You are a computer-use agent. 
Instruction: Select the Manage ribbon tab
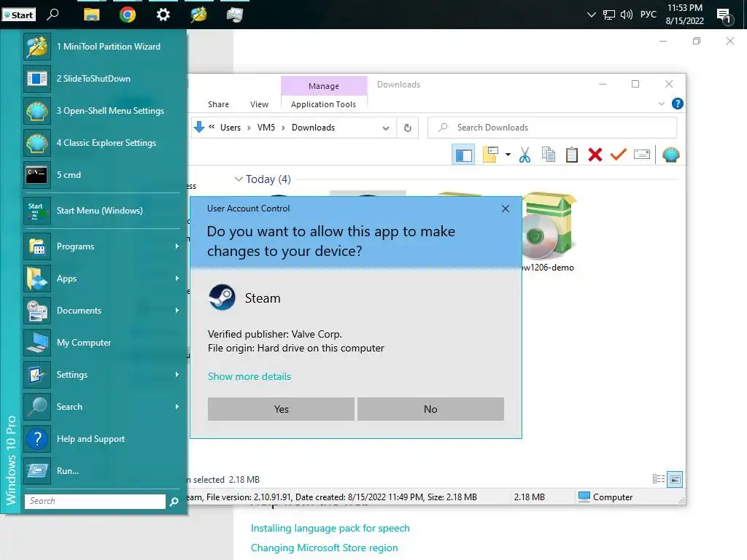[324, 86]
